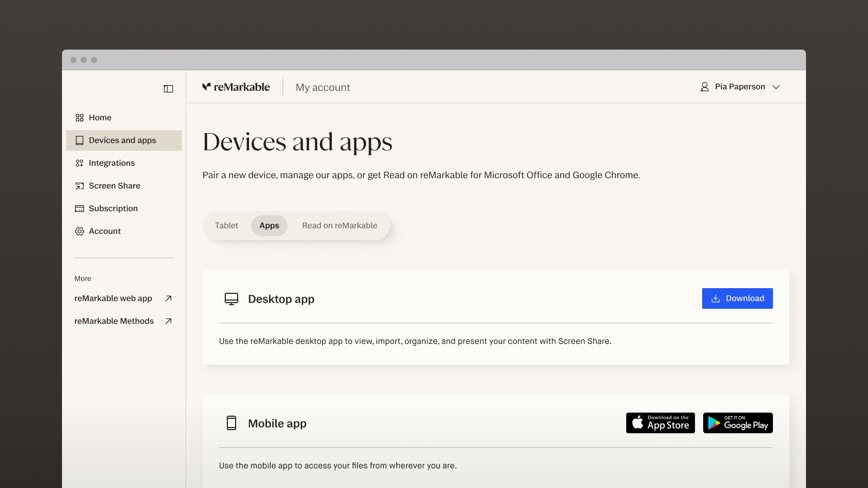Screen dimensions: 868x488
Task: Switch to the Tablet tab
Action: pos(226,226)
